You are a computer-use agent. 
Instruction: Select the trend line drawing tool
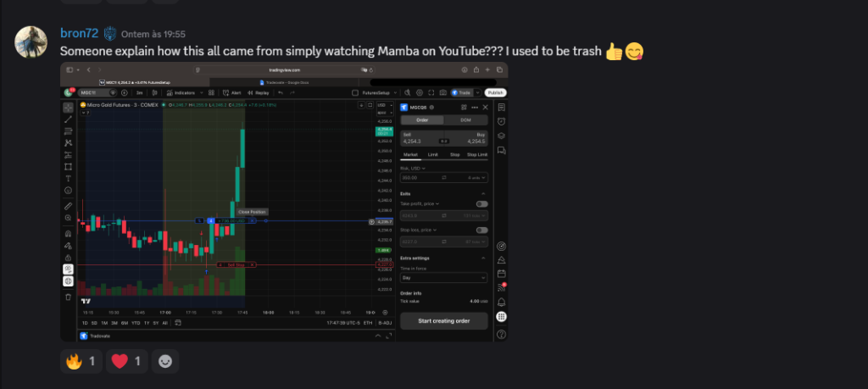68,119
